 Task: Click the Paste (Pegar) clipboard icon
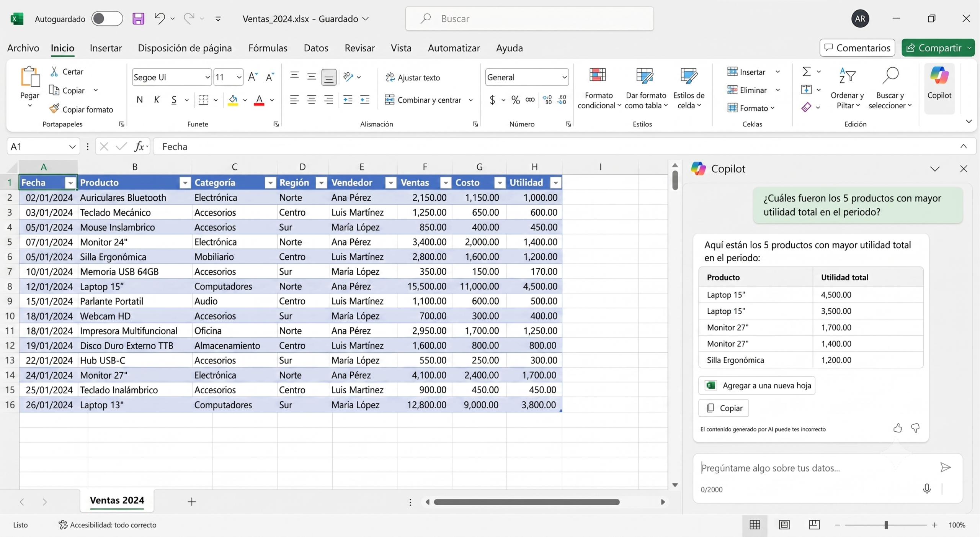pos(30,77)
